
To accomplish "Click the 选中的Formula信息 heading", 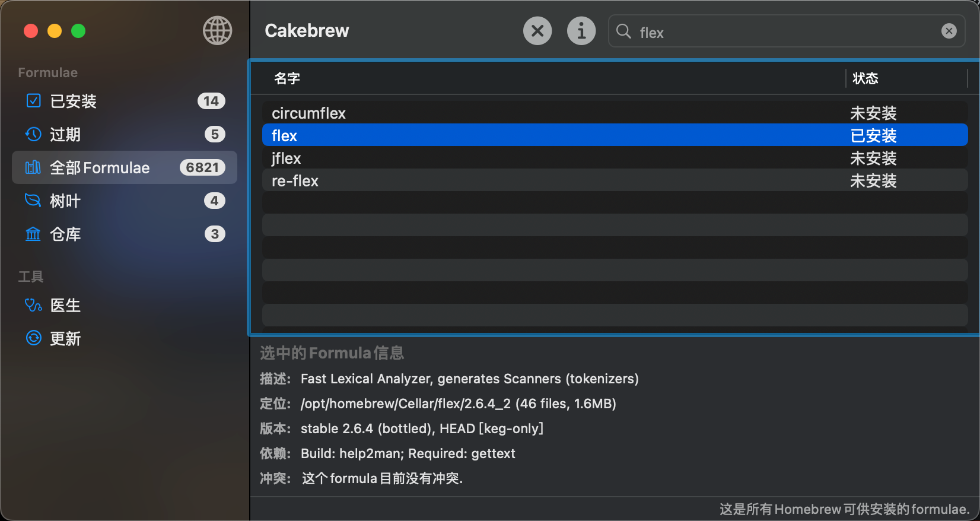I will tap(332, 353).
